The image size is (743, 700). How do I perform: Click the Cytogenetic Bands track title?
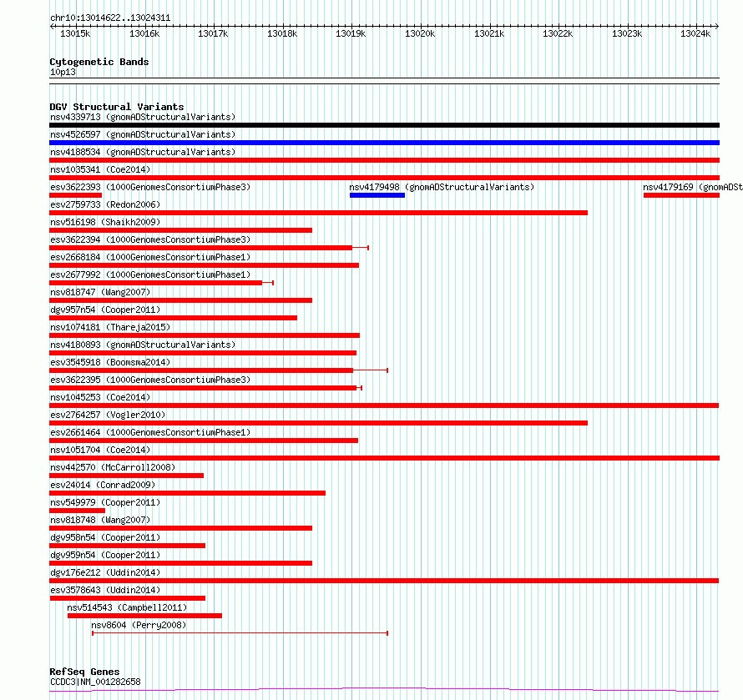coord(99,62)
